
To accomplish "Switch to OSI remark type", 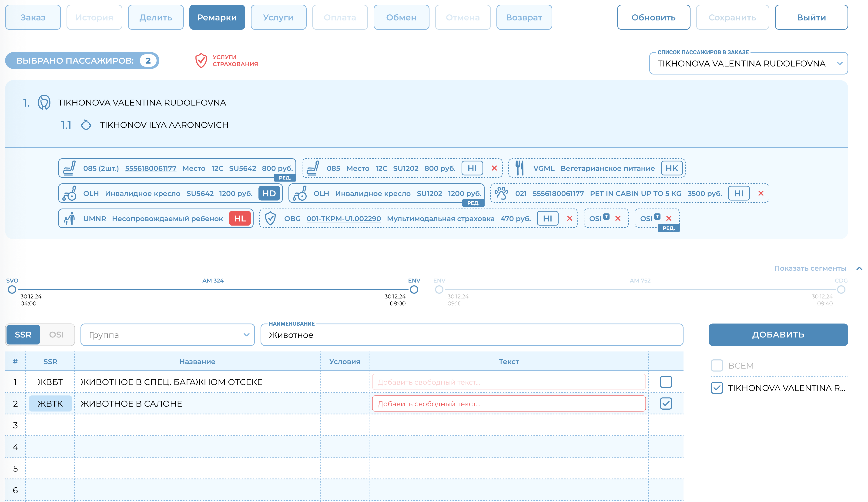I will [57, 335].
